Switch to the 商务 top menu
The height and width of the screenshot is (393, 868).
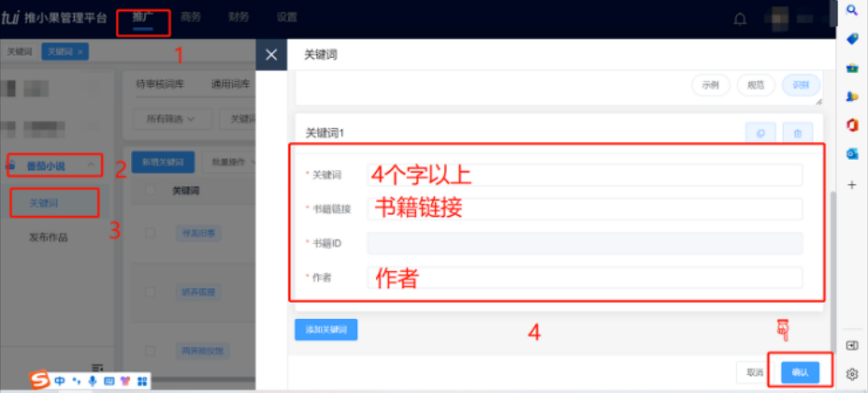(191, 17)
